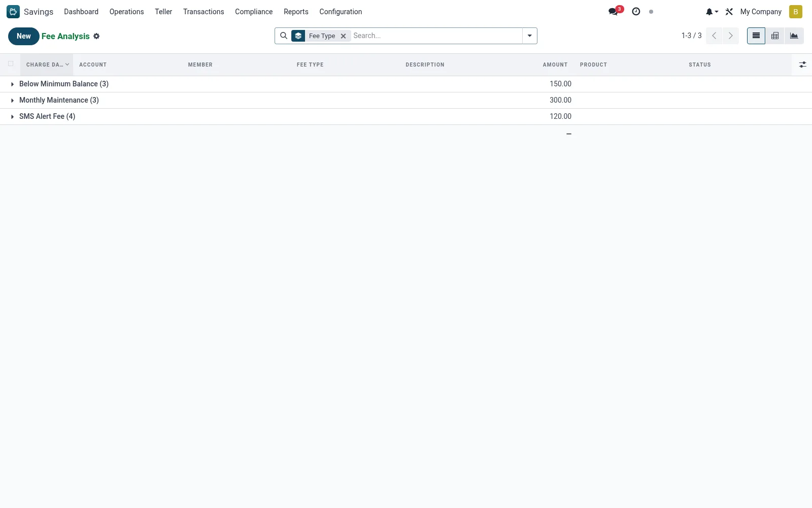
Task: Switch to graph chart view
Action: click(794, 36)
